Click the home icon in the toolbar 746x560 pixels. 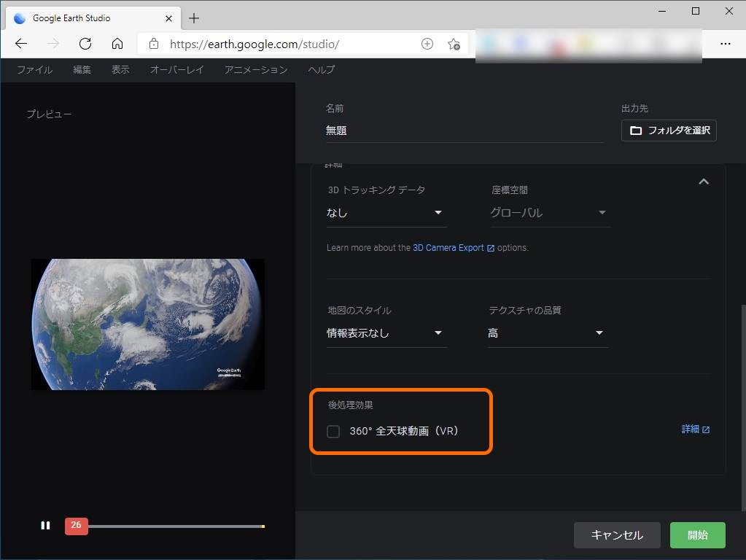(117, 44)
